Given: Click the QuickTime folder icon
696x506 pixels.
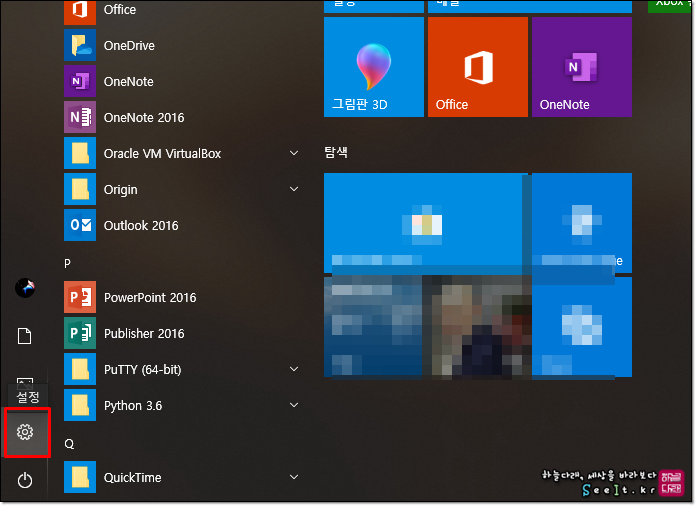Looking at the screenshot, I should point(80,477).
